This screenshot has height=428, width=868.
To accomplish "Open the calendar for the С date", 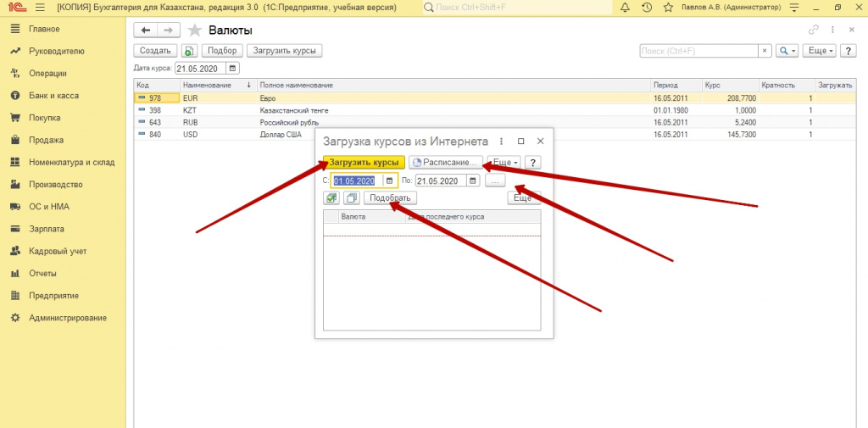I will tap(390, 181).
